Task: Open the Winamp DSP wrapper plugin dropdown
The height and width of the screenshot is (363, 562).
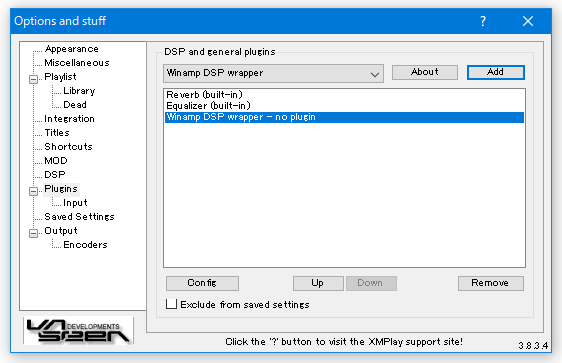Action: click(273, 73)
